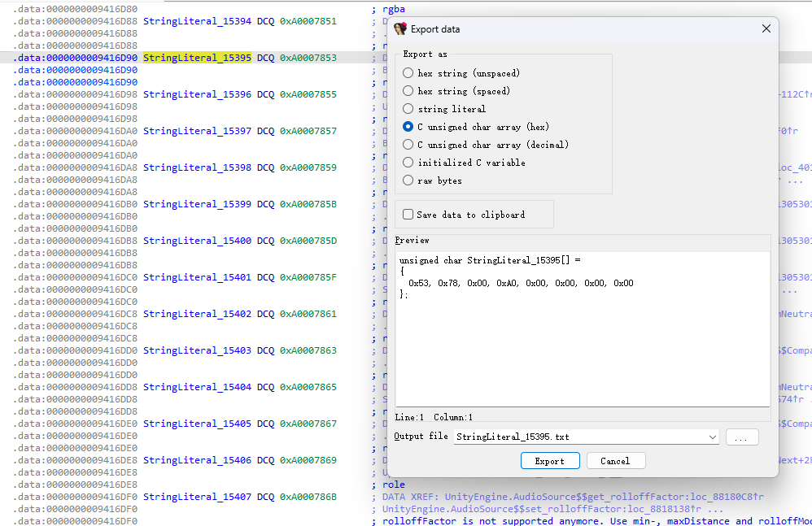Select C unsigned char array (hex)
This screenshot has height=526, width=812.
coord(408,127)
